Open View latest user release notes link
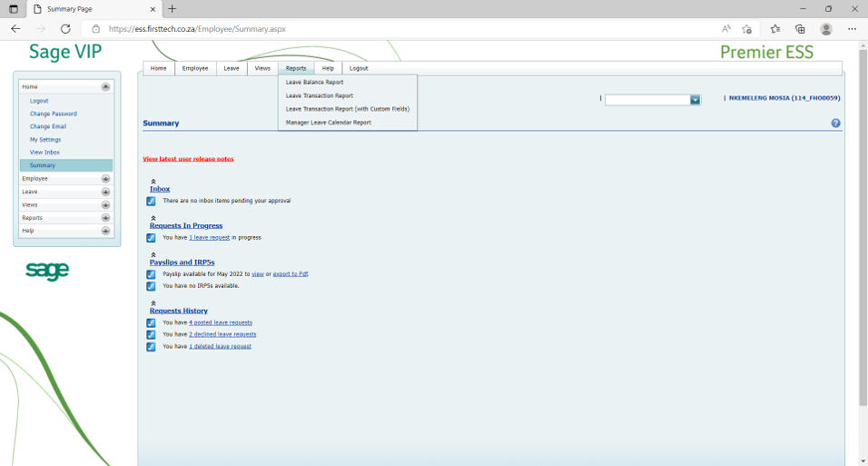The image size is (868, 466). point(188,159)
